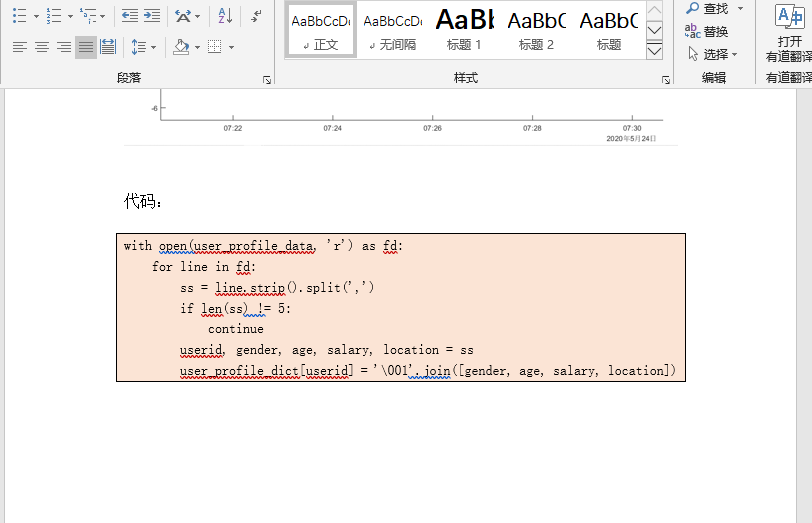Click 替换 replace button

pyautogui.click(x=707, y=32)
